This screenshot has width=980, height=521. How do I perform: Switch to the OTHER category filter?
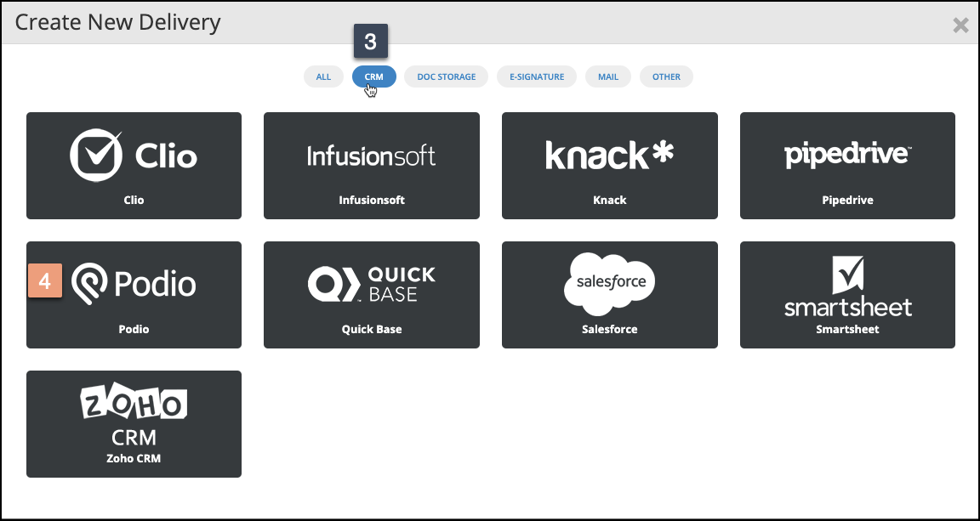(666, 76)
